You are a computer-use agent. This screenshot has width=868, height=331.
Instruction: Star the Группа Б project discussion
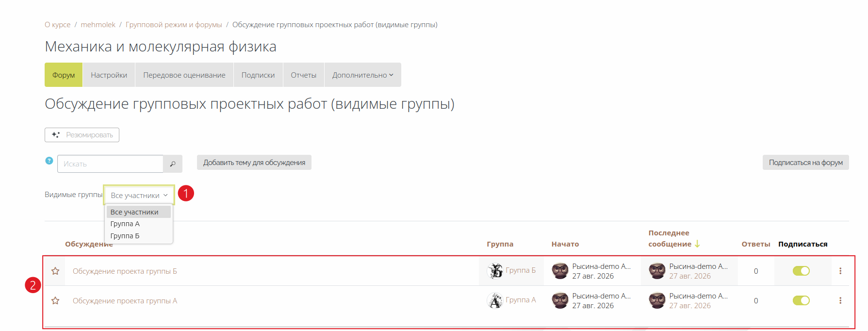55,271
